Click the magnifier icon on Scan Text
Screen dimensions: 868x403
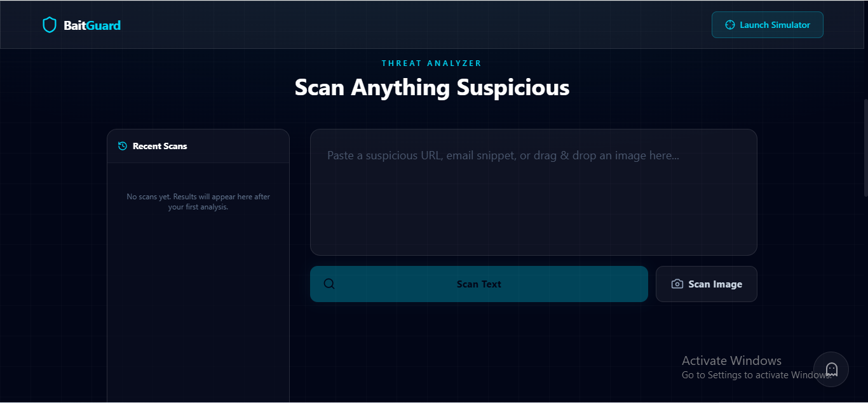[x=329, y=284]
